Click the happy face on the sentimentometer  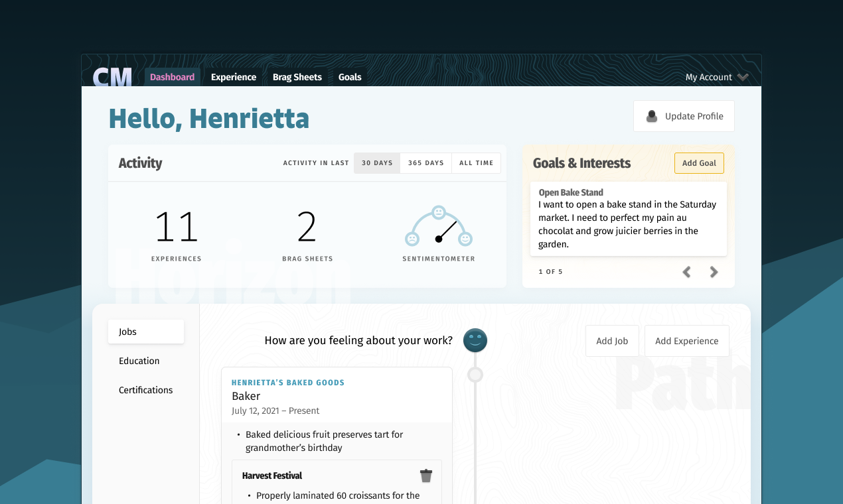click(465, 239)
